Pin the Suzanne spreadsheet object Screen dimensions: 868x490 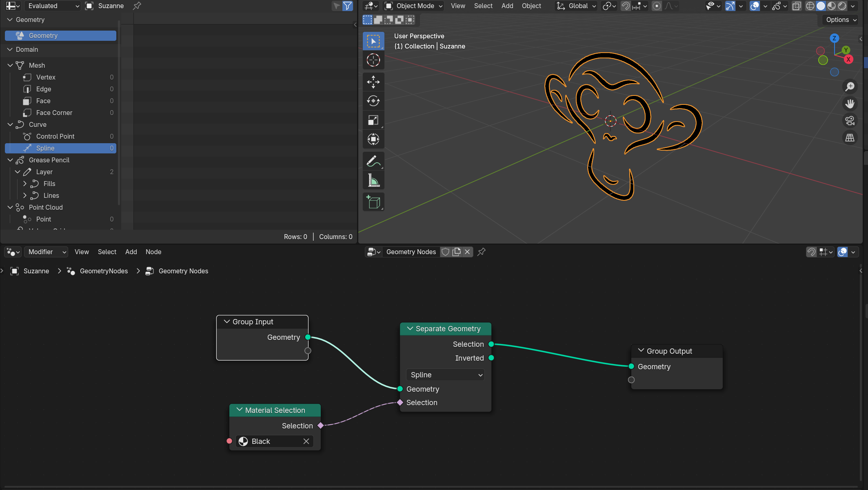click(137, 6)
